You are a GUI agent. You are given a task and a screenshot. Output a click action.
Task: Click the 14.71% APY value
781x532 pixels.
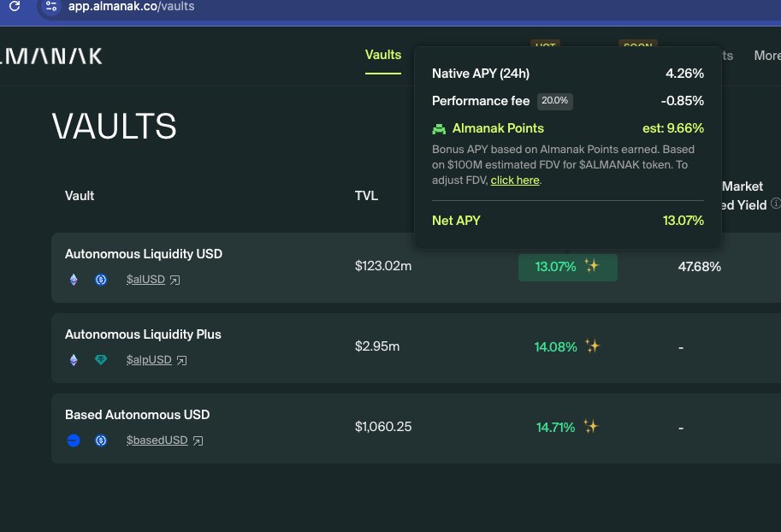click(x=555, y=428)
